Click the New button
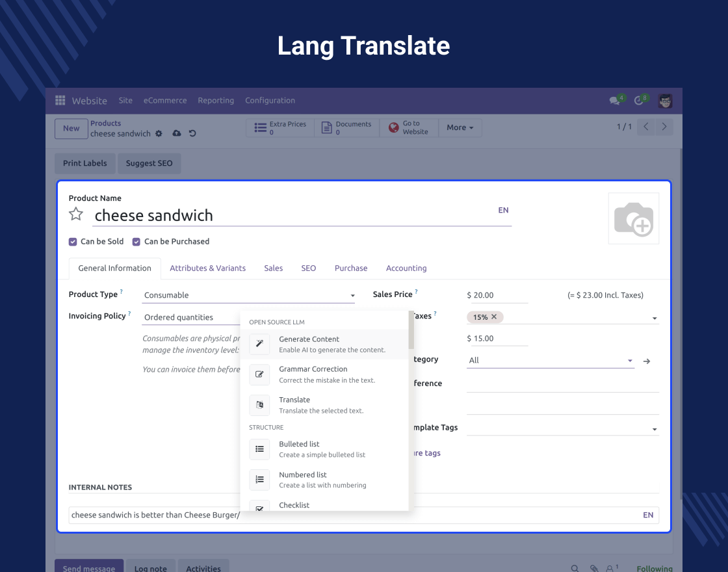The width and height of the screenshot is (728, 572). point(71,129)
